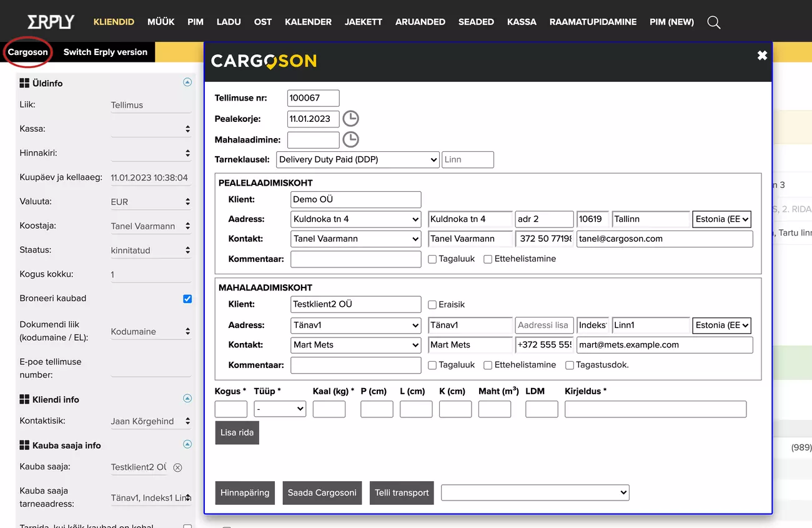
Task: Toggle the Broneeri kaubad checkbox
Action: (187, 299)
